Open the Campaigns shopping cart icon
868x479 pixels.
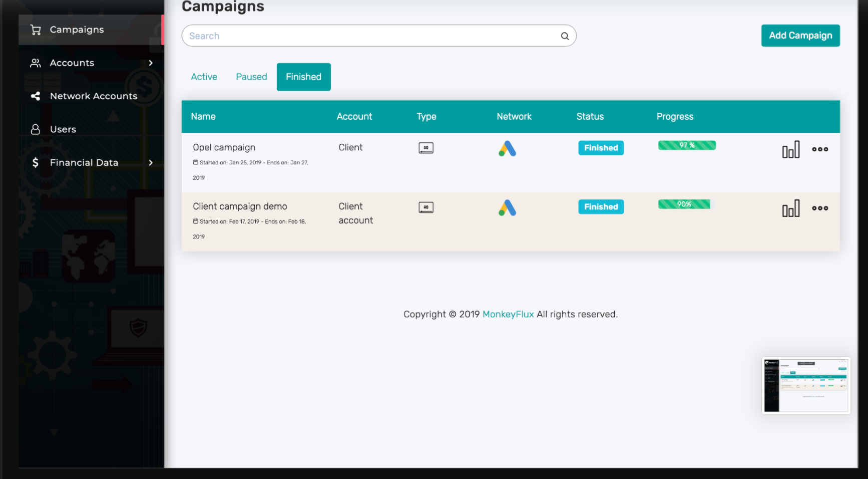coord(35,29)
